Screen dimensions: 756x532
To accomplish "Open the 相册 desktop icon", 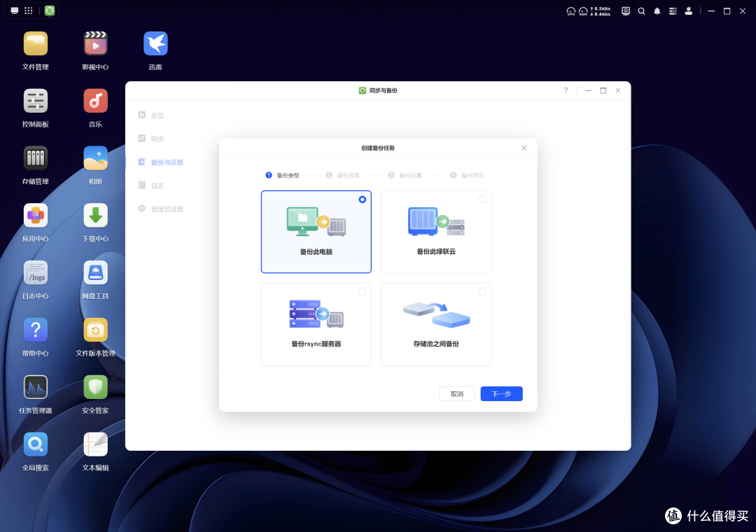I will click(x=95, y=158).
